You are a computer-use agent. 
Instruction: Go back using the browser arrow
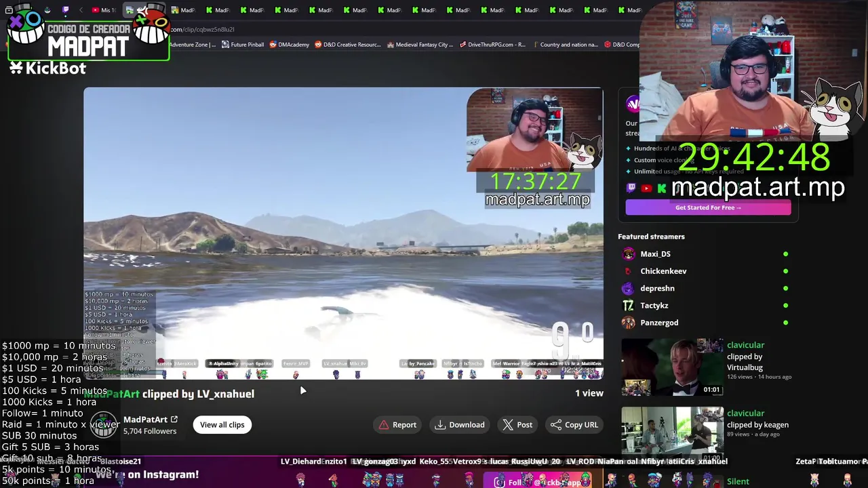(x=81, y=10)
